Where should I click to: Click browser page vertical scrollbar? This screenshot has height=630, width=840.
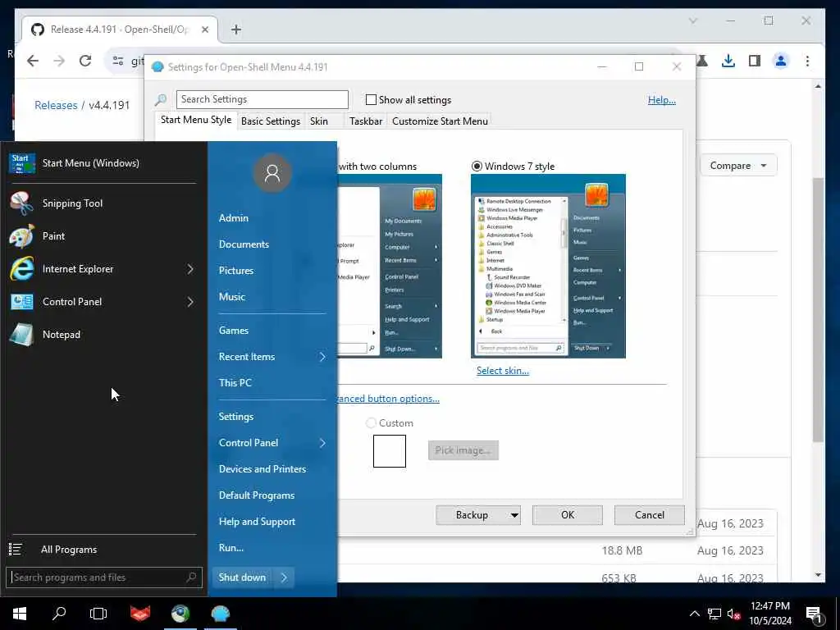(818, 309)
